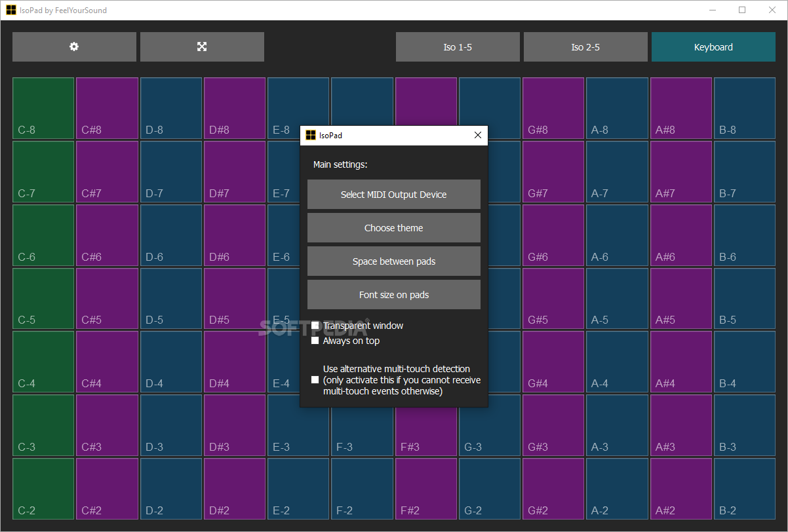Tap the F#3 pad
The image size is (788, 532).
[x=426, y=432]
